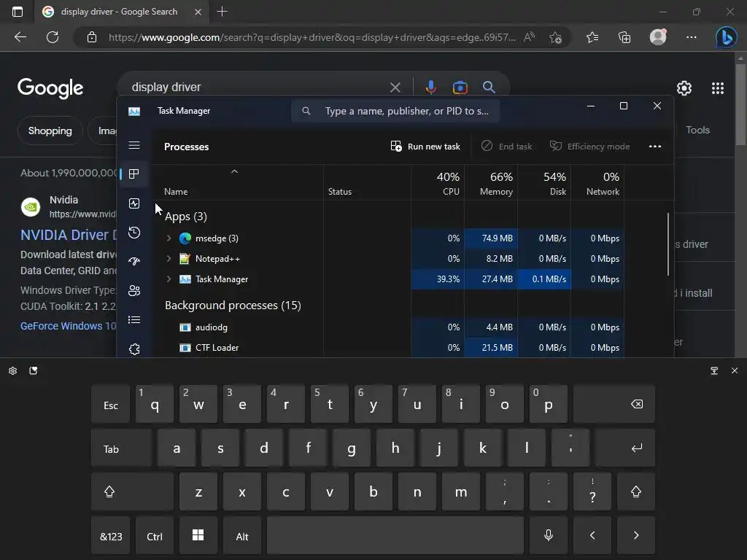Open Google apps grid
The image size is (747, 560).
pos(718,88)
